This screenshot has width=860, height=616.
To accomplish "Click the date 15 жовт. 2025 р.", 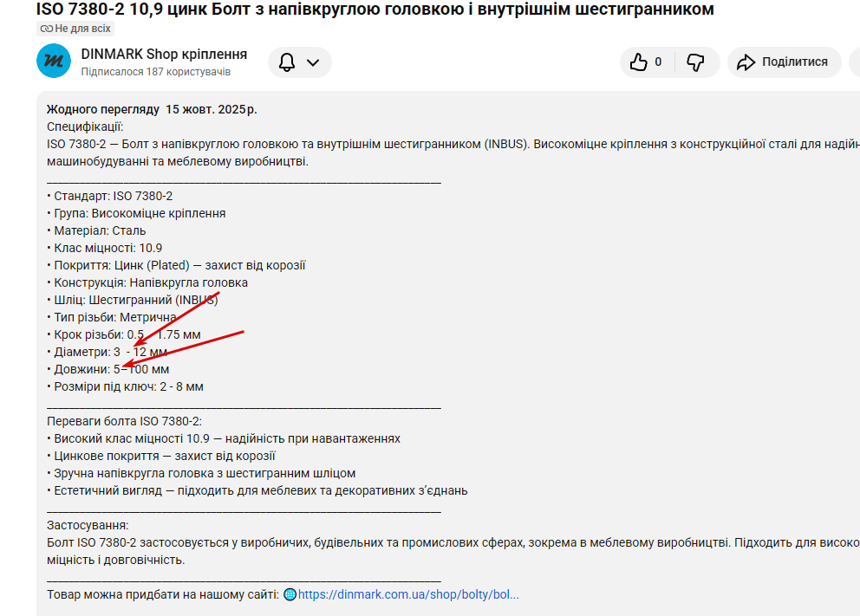I will coord(212,110).
